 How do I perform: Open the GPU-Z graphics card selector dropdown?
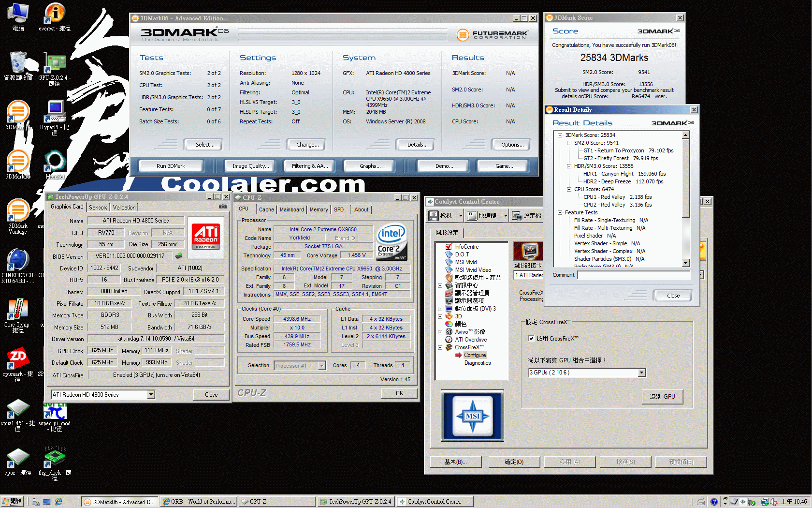[x=151, y=395]
